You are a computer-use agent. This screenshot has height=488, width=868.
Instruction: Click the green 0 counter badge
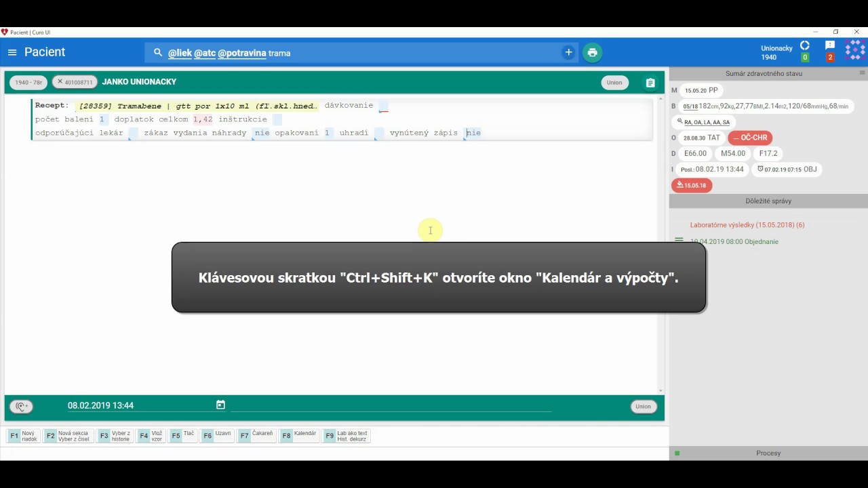coord(805,58)
